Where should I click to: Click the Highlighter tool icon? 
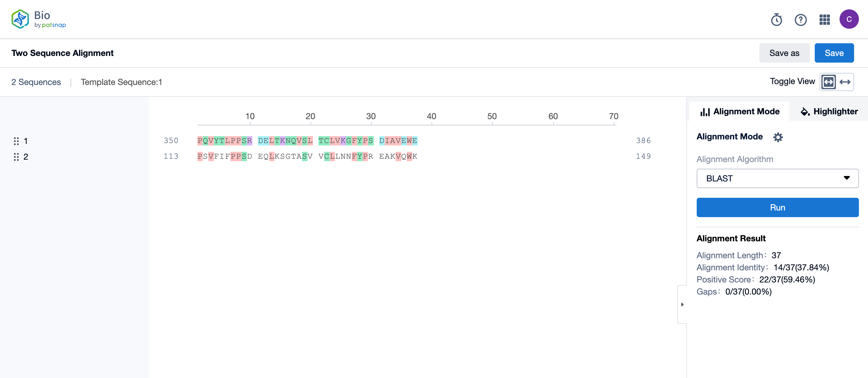(805, 111)
